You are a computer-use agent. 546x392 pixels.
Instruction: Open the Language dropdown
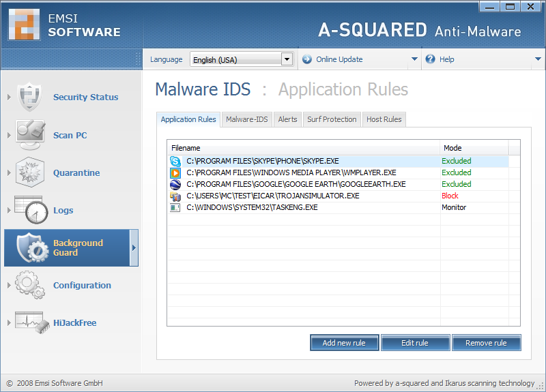tap(287, 59)
